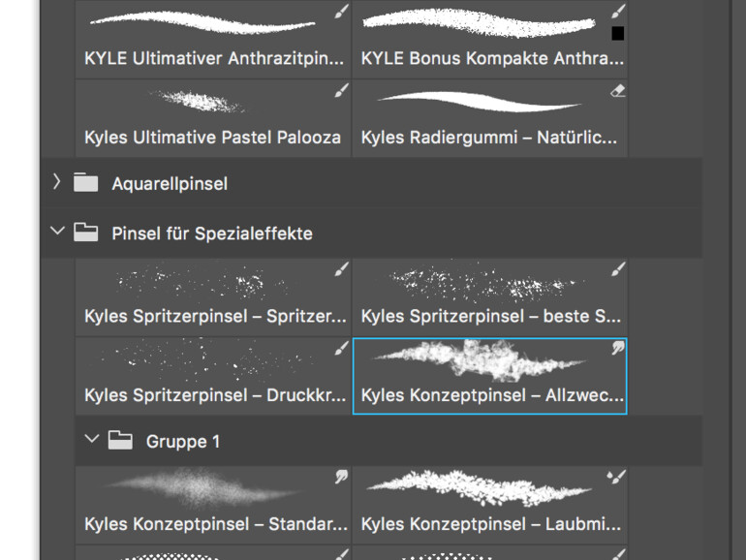Image resolution: width=746 pixels, height=560 pixels.
Task: Select KYLE Ultimativer Anthrazitpinsel brush preset
Action: (213, 39)
